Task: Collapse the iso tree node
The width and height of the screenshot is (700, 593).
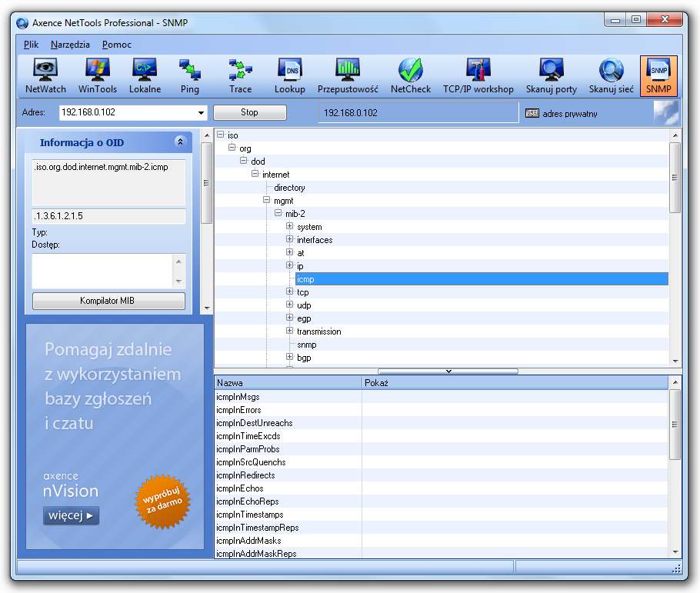Action: [221, 135]
